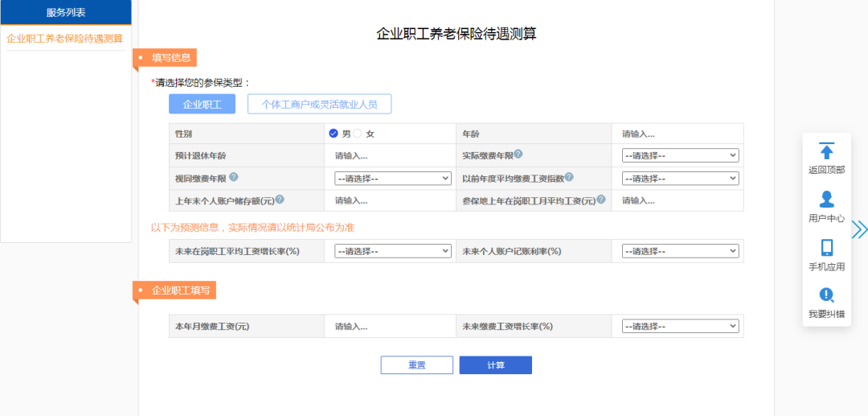Click the help icon beside 实际缴费年限
Viewport: 868px width, 416px height.
tap(518, 154)
